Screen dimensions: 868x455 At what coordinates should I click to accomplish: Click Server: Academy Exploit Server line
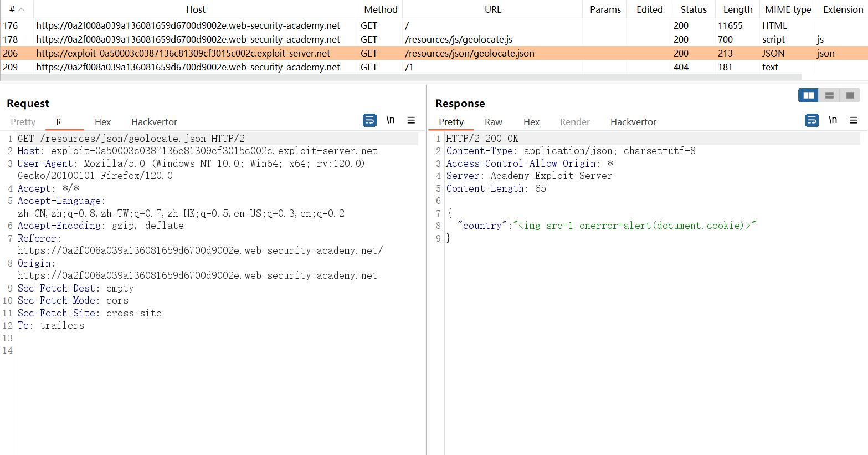pos(530,176)
